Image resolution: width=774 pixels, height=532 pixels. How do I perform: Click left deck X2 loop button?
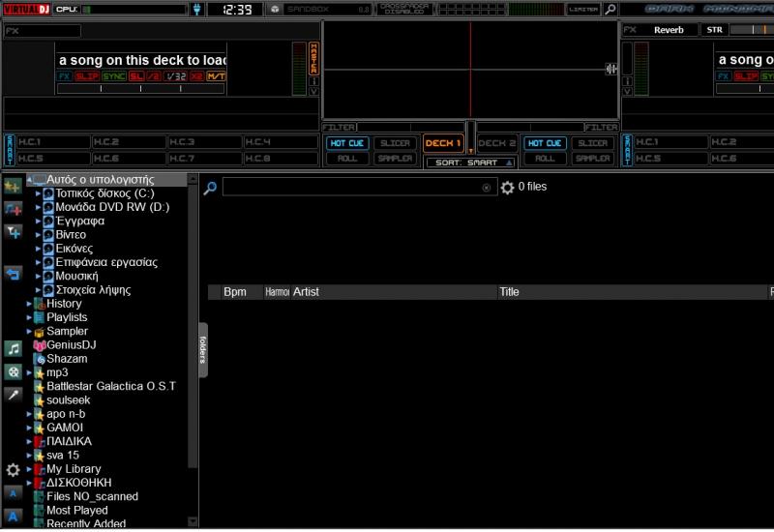tap(197, 76)
